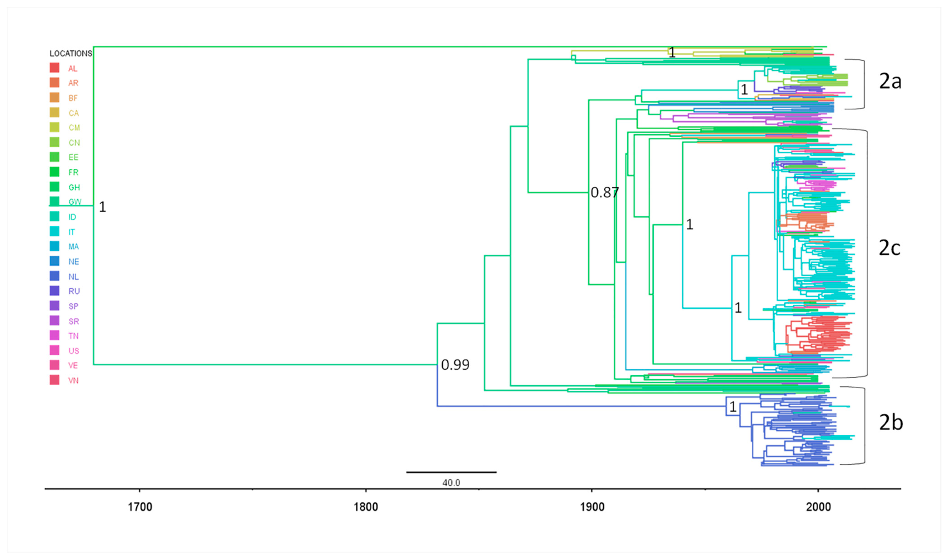
Task: Click the VN legend color square
Action: (x=54, y=380)
